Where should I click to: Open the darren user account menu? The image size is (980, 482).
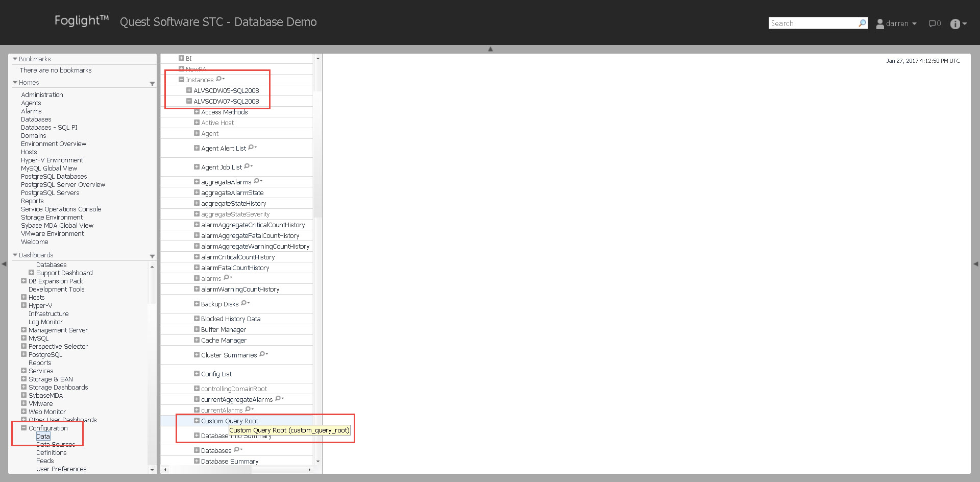click(896, 23)
